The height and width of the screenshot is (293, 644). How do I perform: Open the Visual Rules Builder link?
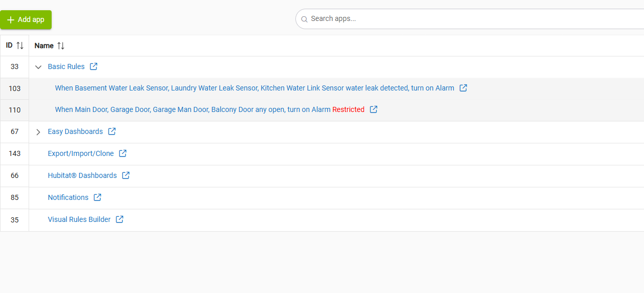pos(79,219)
